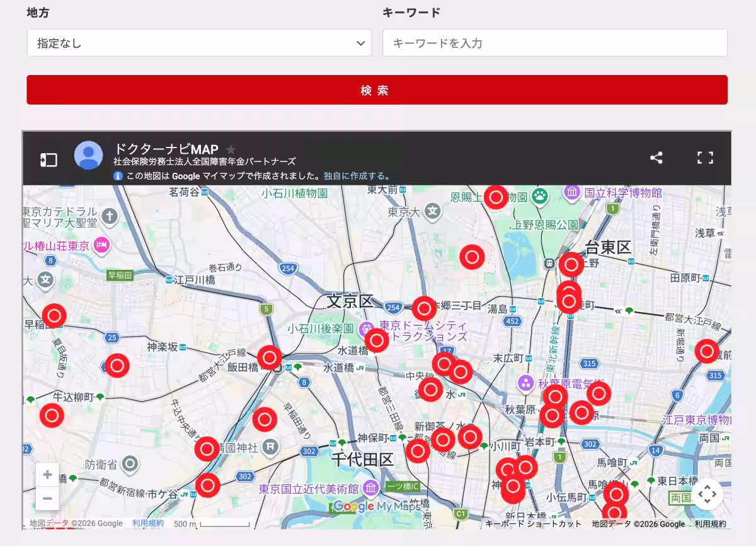756x546 pixels.
Task: Click the 靖國神社 shrine pin icon
Action: [x=270, y=446]
